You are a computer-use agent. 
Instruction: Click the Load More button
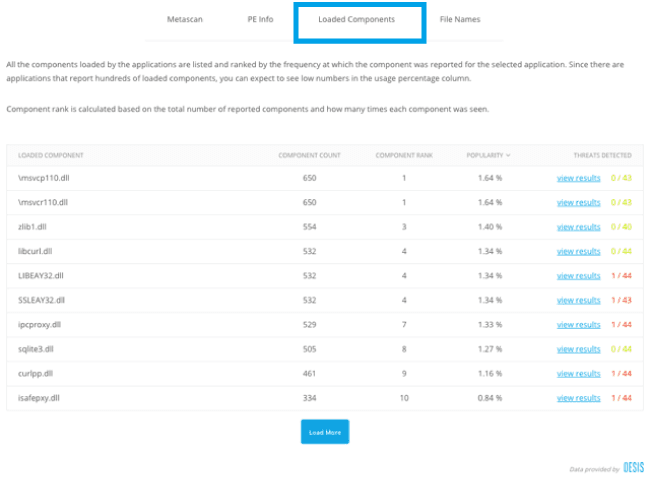click(325, 432)
